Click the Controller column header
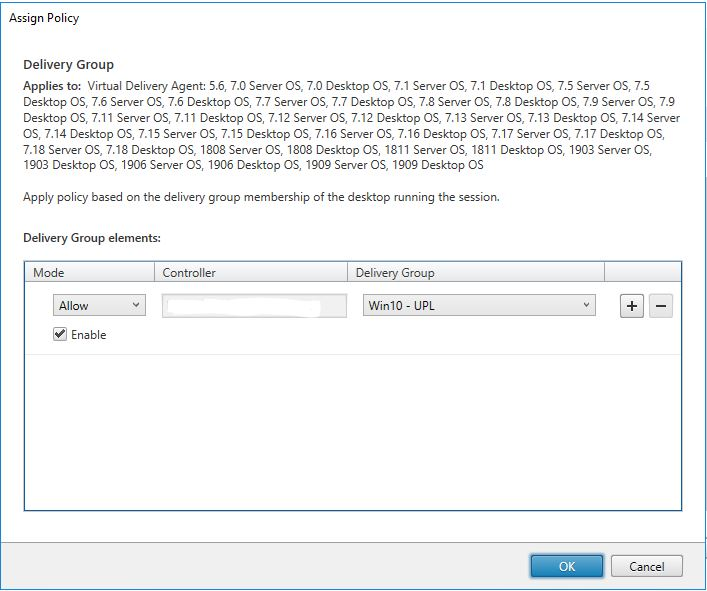 (x=251, y=272)
